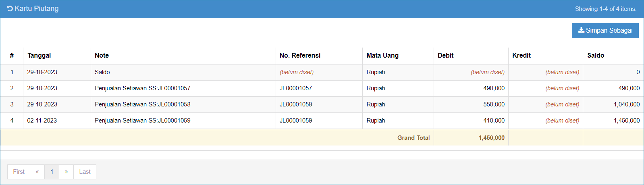The height and width of the screenshot is (185, 644).
Task: Click the No. Referensi column header
Action: (300, 56)
